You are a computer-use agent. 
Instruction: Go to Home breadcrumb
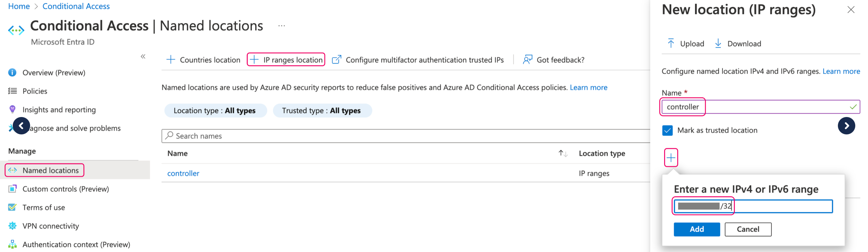19,6
